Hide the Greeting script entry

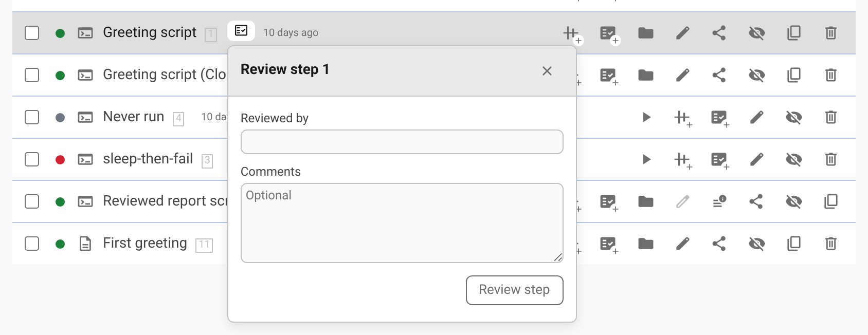757,33
